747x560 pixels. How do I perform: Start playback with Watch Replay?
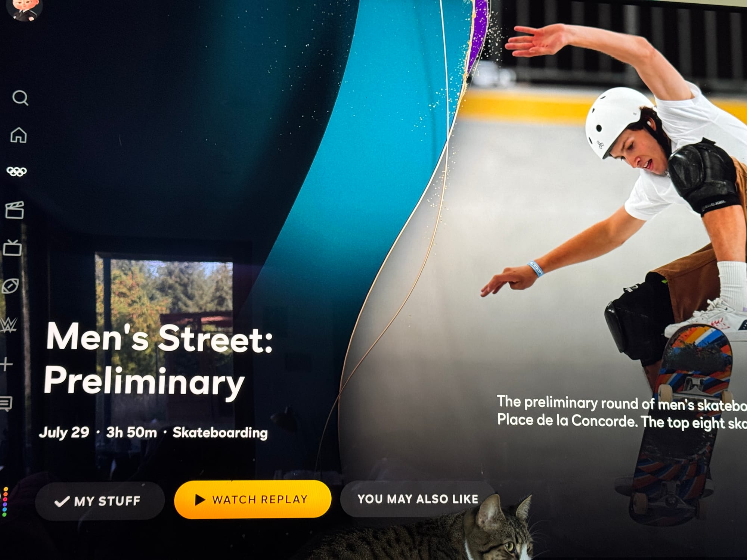pyautogui.click(x=252, y=499)
